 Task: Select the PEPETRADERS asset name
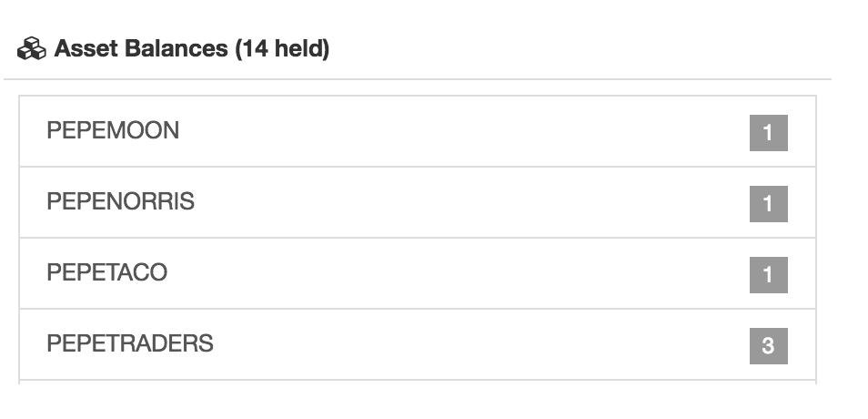pos(130,343)
